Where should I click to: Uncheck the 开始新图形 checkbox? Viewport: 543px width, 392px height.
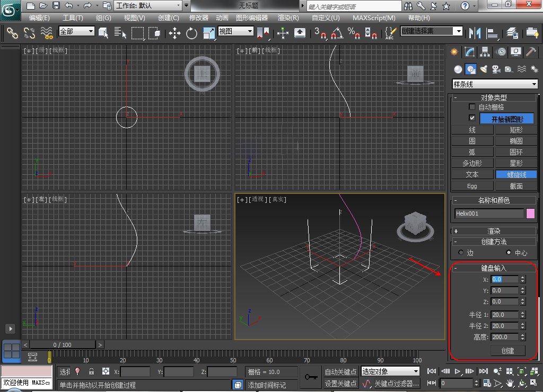tap(472, 118)
